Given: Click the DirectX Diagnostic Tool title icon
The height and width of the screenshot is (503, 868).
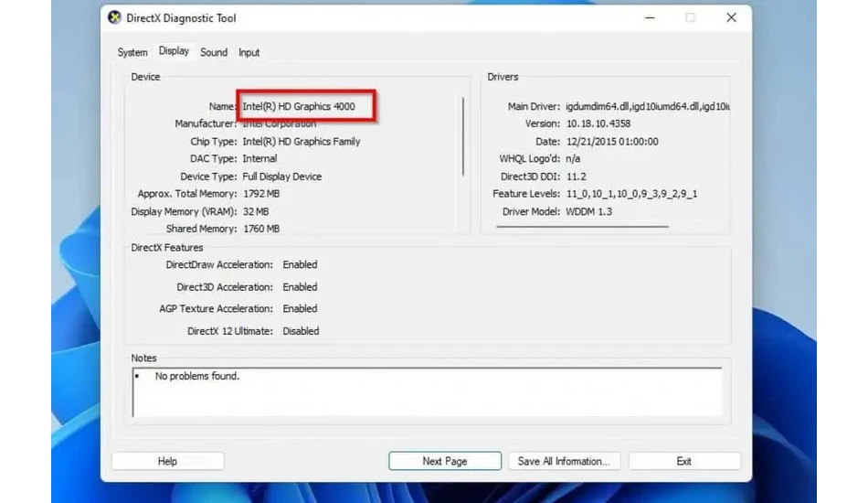Looking at the screenshot, I should point(114,17).
